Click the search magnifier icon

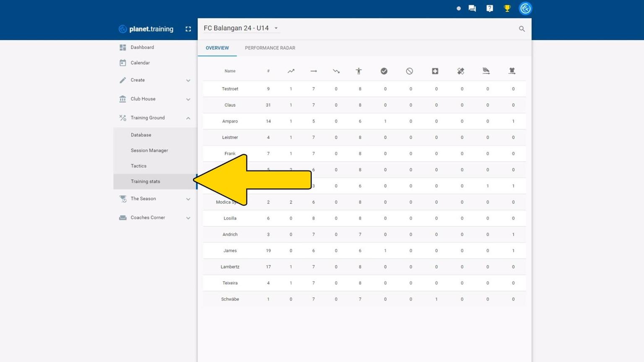tap(522, 29)
